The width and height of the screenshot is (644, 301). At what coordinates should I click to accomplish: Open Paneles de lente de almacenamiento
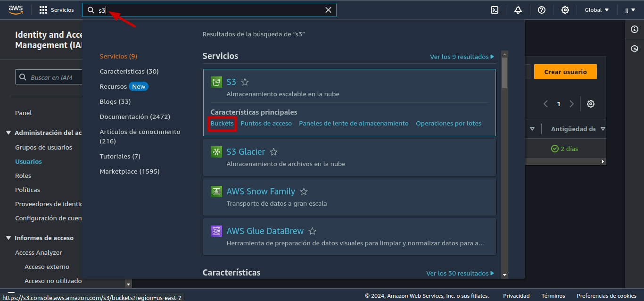354,123
